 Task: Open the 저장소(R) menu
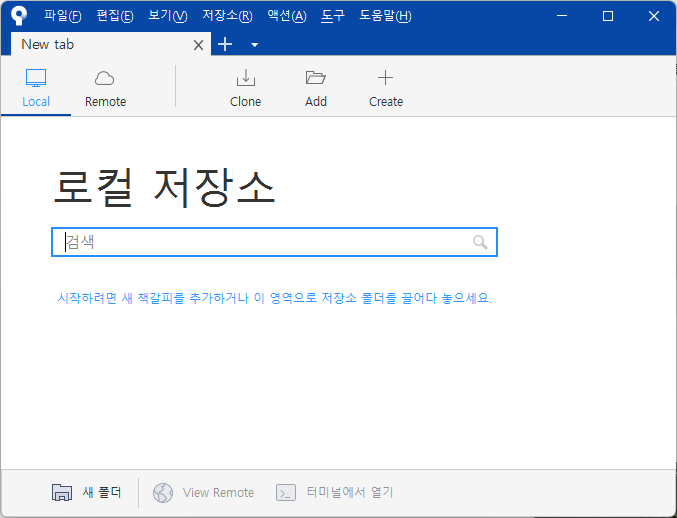228,16
